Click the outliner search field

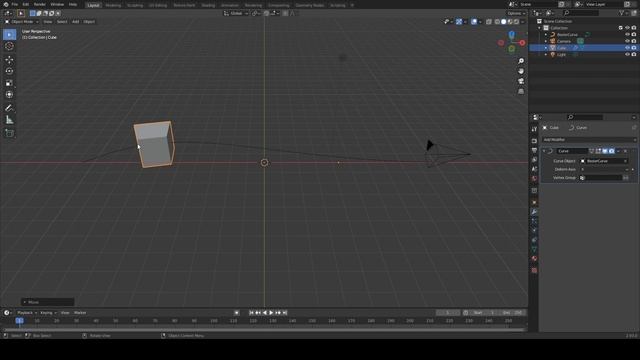point(581,13)
